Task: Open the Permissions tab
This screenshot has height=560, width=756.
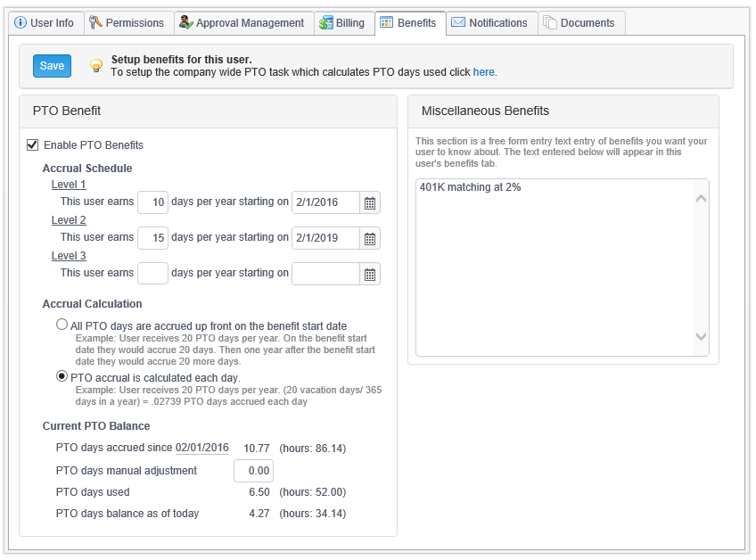Action: 129,23
